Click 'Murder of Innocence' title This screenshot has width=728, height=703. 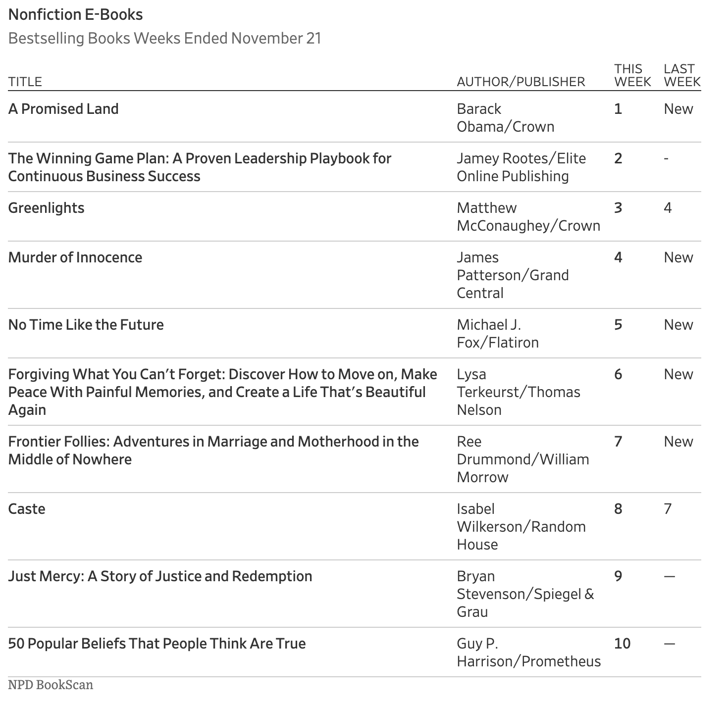(x=75, y=257)
